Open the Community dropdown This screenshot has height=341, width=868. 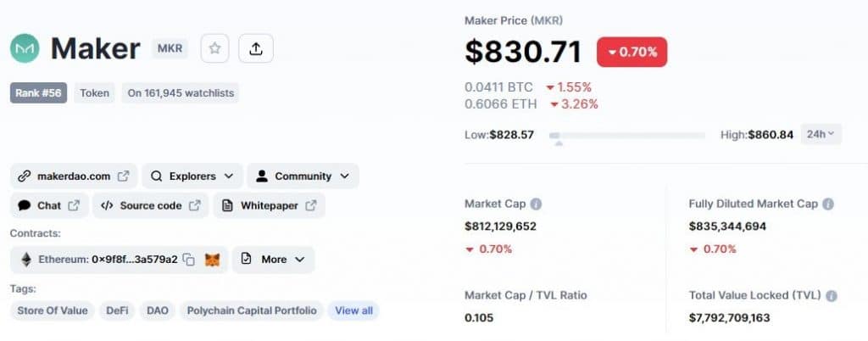(303, 176)
